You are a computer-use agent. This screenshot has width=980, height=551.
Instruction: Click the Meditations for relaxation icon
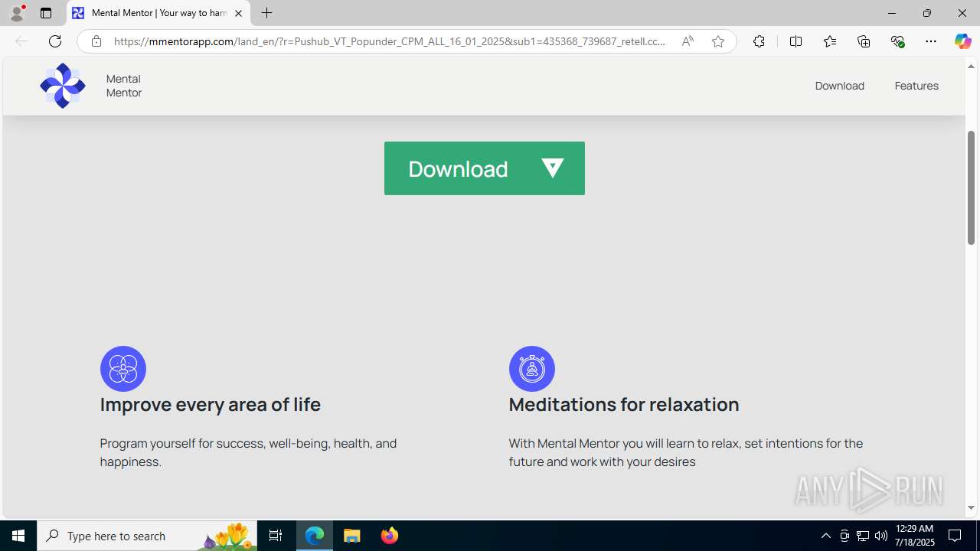pyautogui.click(x=532, y=369)
